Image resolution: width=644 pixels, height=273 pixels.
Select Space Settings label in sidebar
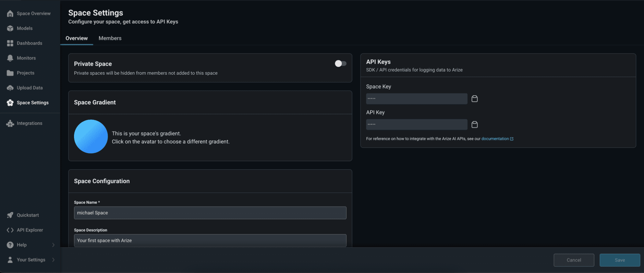point(33,103)
